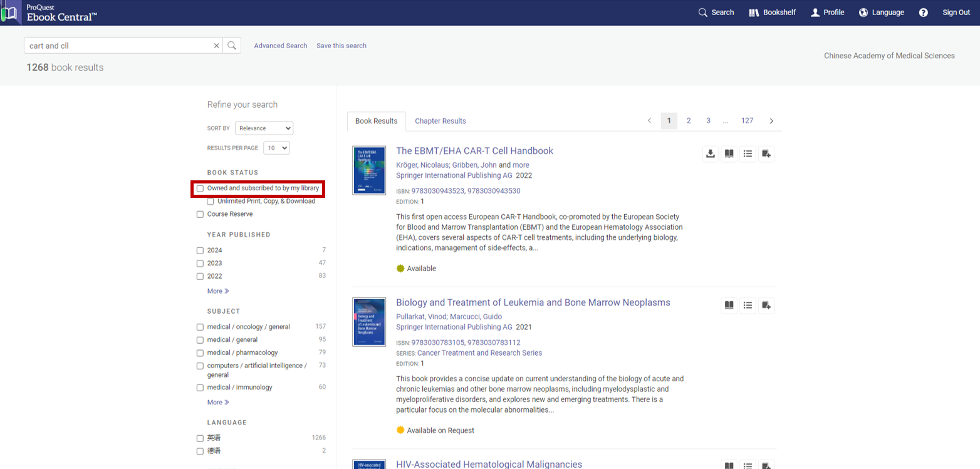Open Profile from the top navigation
Screen dimensions: 980x469
827,13
